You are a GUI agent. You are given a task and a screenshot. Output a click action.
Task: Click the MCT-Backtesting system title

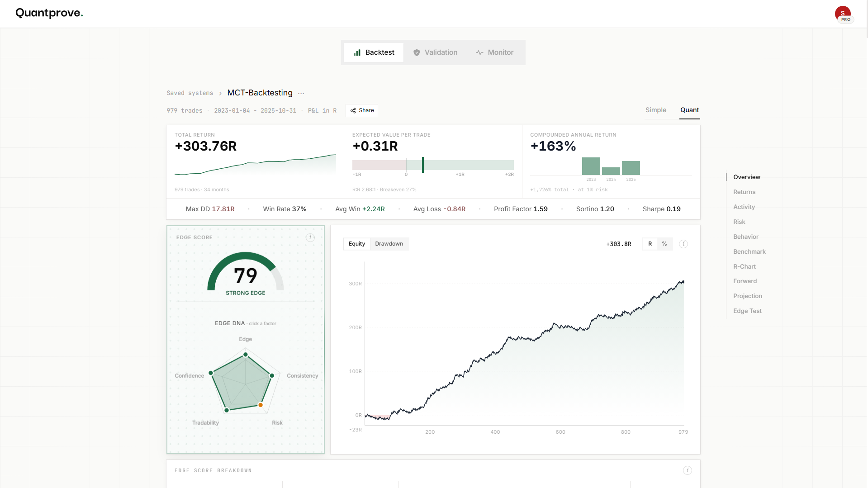click(260, 93)
